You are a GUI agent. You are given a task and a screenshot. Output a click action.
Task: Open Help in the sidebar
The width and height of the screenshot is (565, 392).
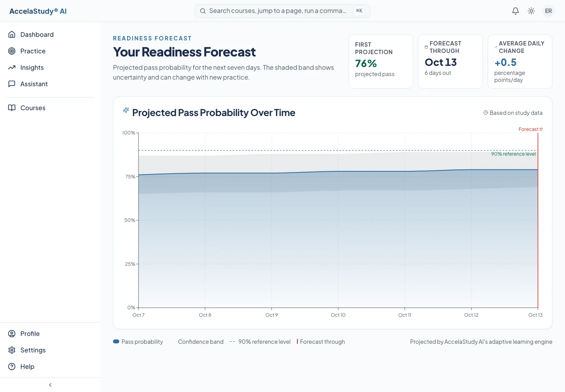50,367
